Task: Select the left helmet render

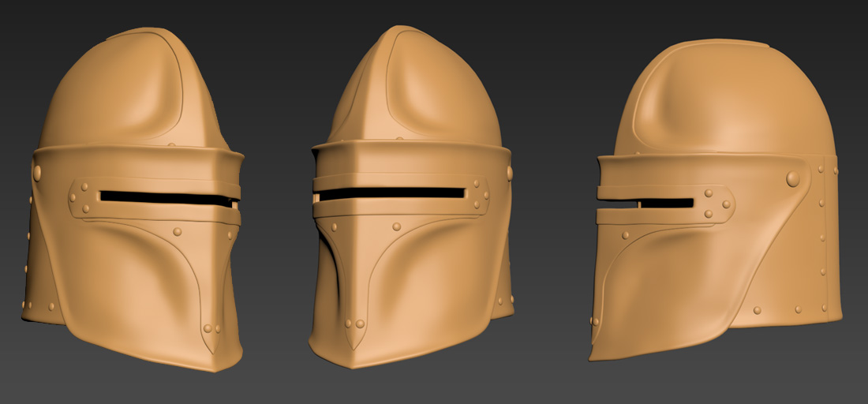Action: (x=133, y=199)
